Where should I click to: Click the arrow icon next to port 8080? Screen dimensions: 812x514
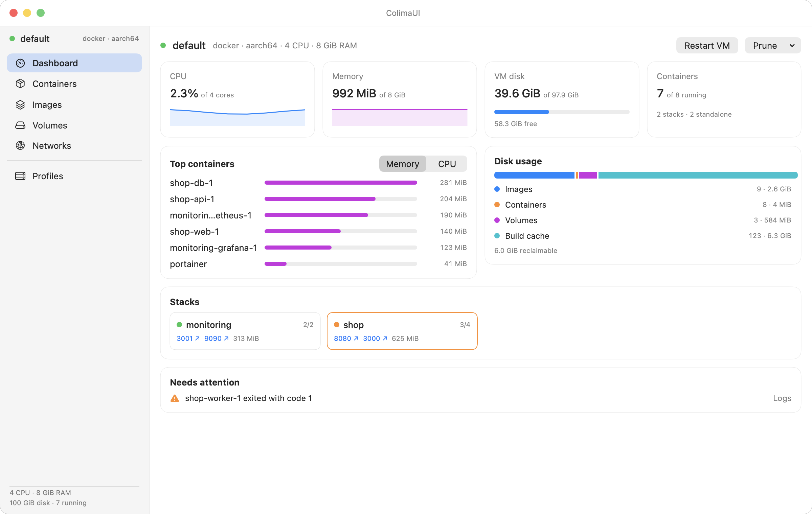tap(356, 338)
